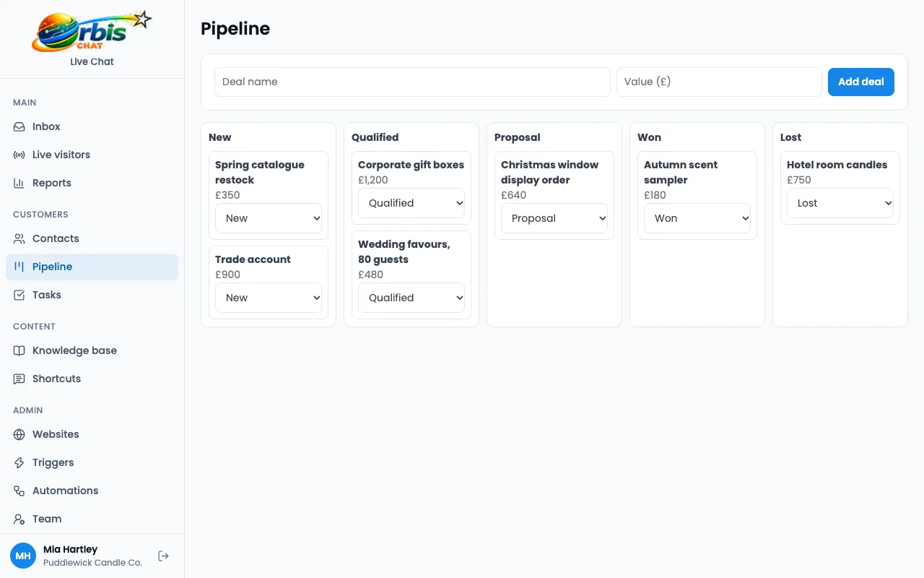
Task: Click the Shortcuts message icon
Action: 19,379
